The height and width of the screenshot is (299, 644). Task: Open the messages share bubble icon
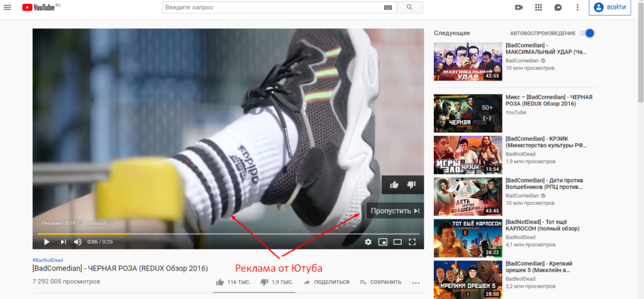(558, 8)
